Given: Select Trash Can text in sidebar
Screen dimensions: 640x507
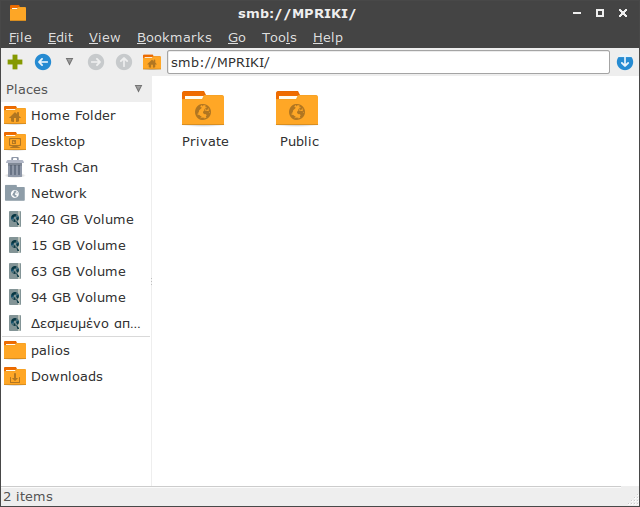Looking at the screenshot, I should pyautogui.click(x=64, y=167).
